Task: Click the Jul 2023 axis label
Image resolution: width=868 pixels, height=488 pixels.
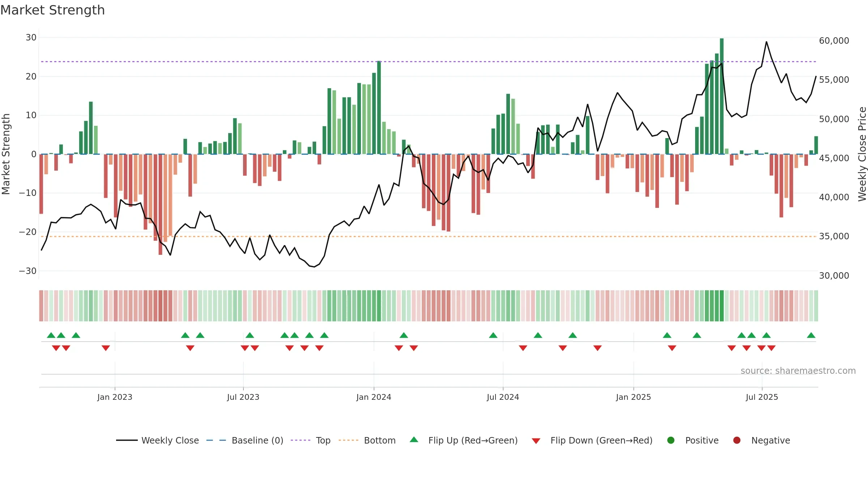Action: [243, 397]
